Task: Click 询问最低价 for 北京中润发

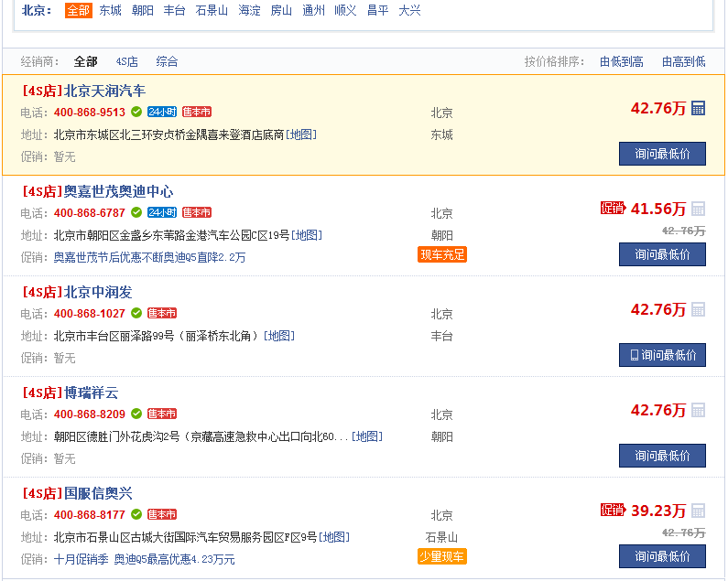Action: 663,355
